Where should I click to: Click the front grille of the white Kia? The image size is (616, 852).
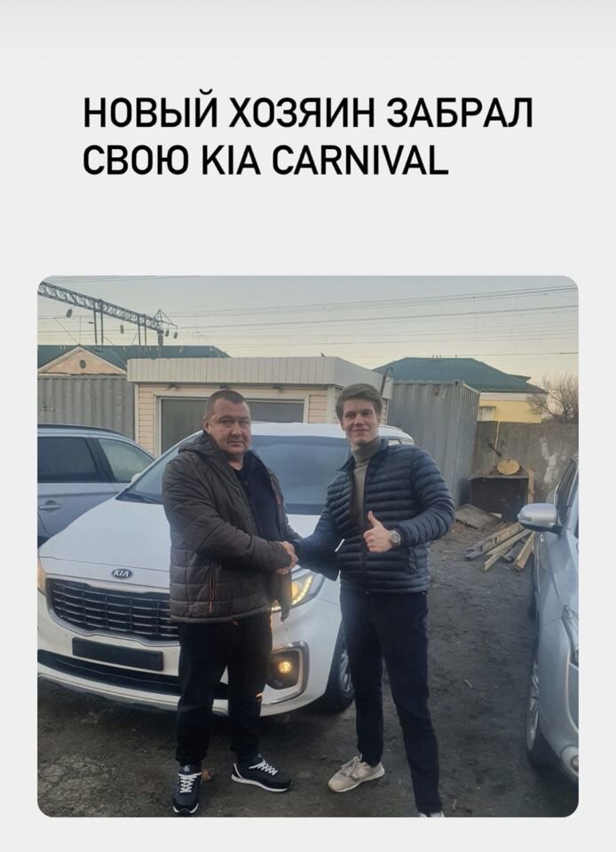tap(113, 607)
